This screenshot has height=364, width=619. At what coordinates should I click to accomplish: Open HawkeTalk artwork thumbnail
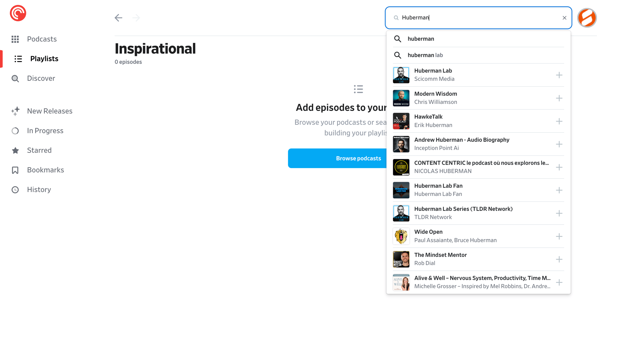point(401,121)
